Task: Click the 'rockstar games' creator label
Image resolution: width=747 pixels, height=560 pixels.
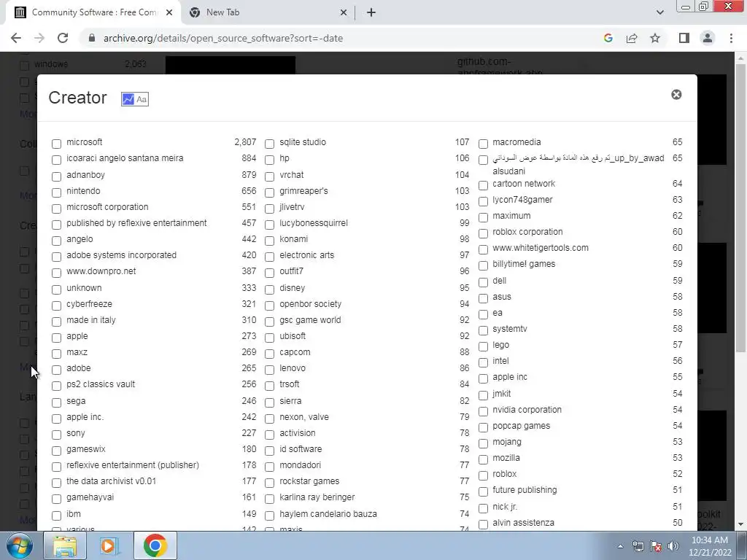Action: pyautogui.click(x=309, y=481)
